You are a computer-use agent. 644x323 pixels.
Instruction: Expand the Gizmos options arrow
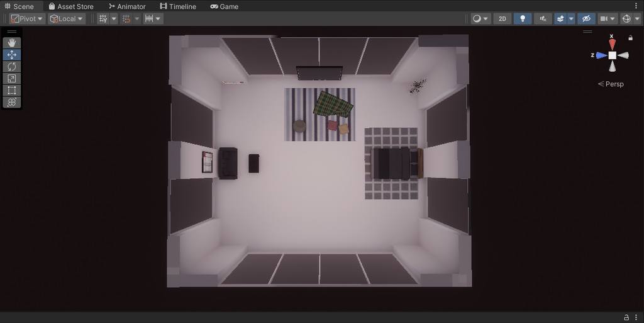[x=637, y=18]
